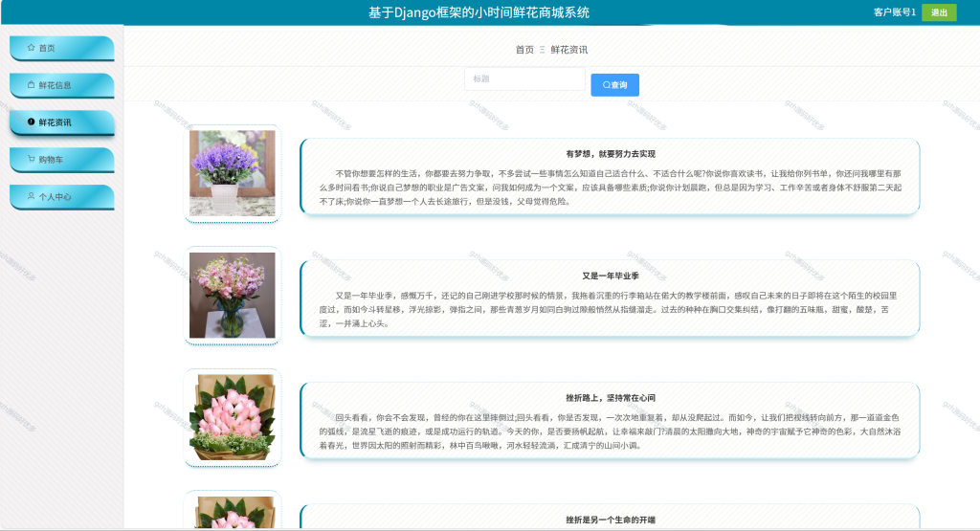The width and height of the screenshot is (980, 531).
Task: Open the article 有梦想，就要努力去实现
Action: (610, 154)
